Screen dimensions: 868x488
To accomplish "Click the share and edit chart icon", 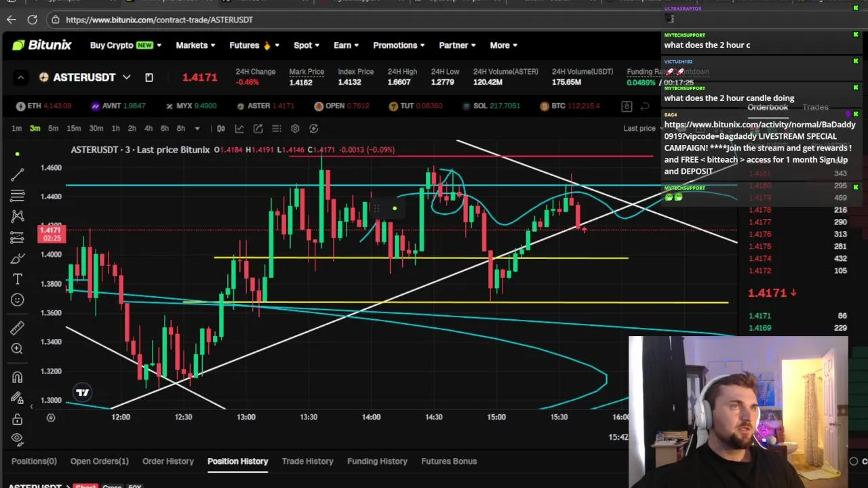I will [258, 128].
